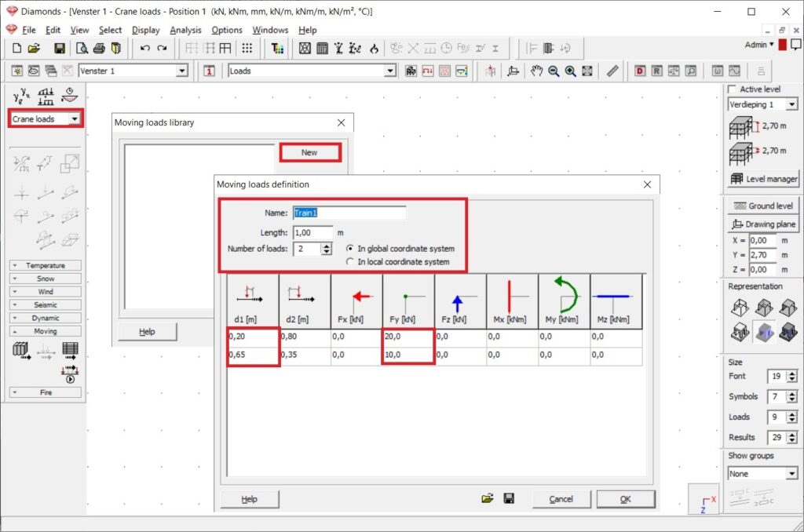Image resolution: width=804 pixels, height=532 pixels.
Task: Click the R icon in the toolbar
Action: tap(657, 71)
